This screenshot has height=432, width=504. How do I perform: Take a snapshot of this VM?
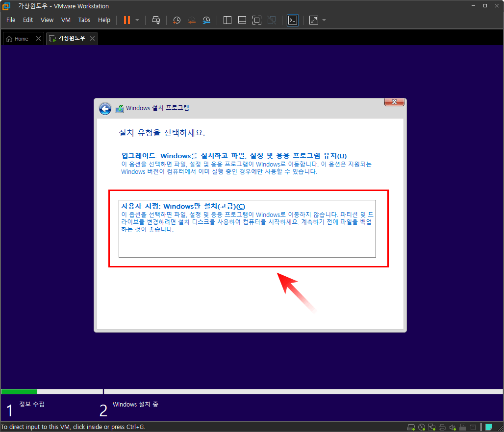pos(176,20)
